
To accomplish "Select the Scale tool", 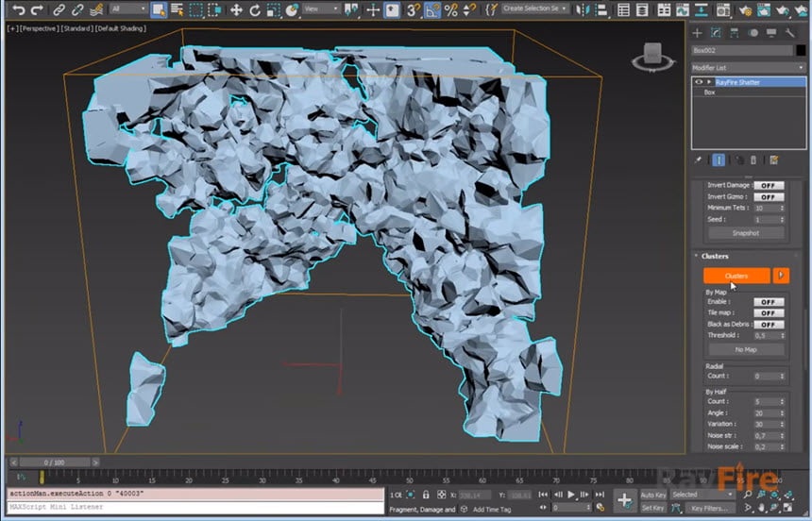I will click(x=274, y=9).
